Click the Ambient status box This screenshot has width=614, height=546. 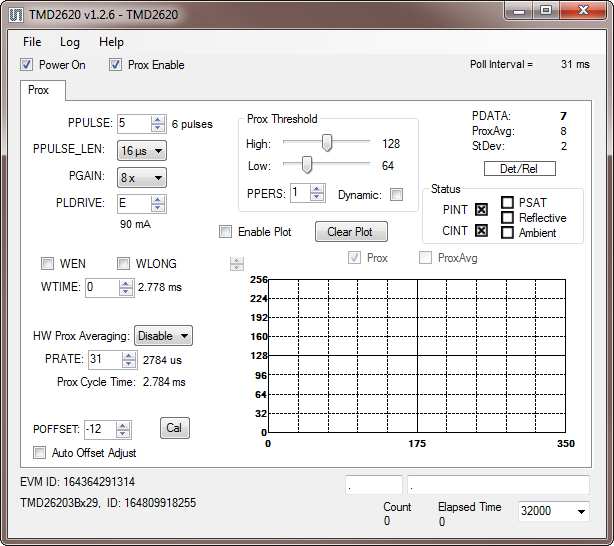point(507,233)
